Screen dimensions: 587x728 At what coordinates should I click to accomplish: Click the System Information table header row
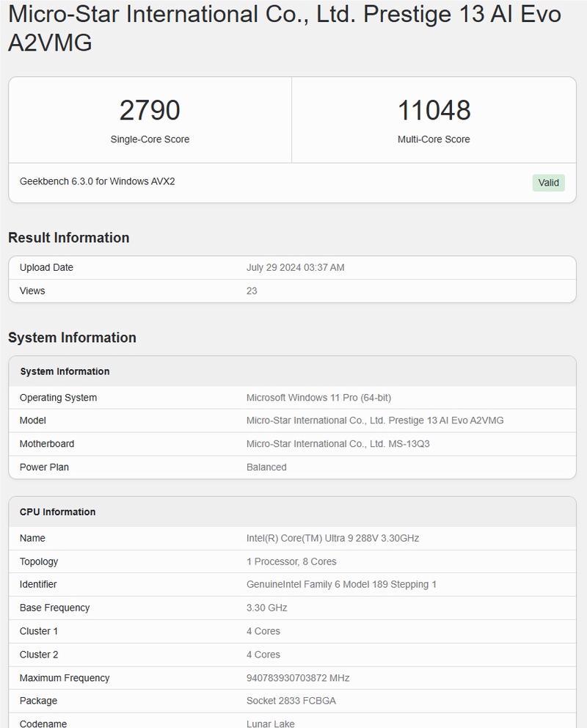click(x=292, y=371)
